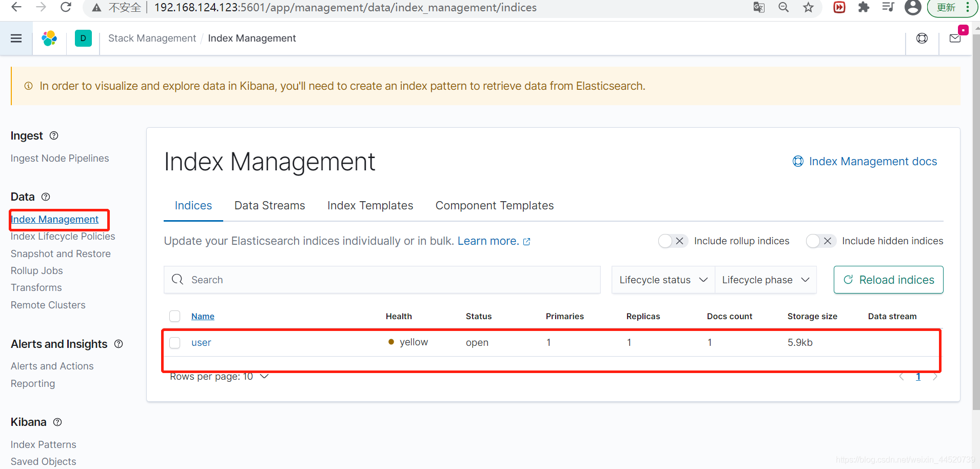Switch to the Index Templates tab
The image size is (980, 469).
(370, 205)
